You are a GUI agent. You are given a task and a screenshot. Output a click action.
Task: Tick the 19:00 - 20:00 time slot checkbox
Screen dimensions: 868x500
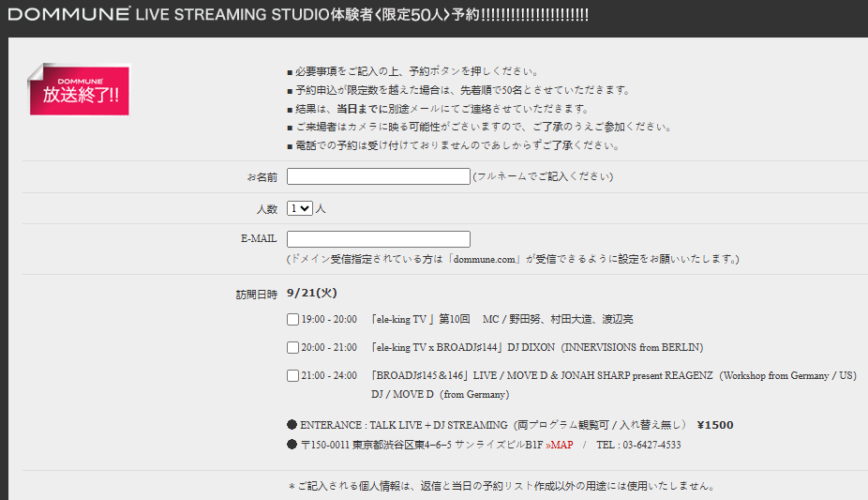point(293,320)
